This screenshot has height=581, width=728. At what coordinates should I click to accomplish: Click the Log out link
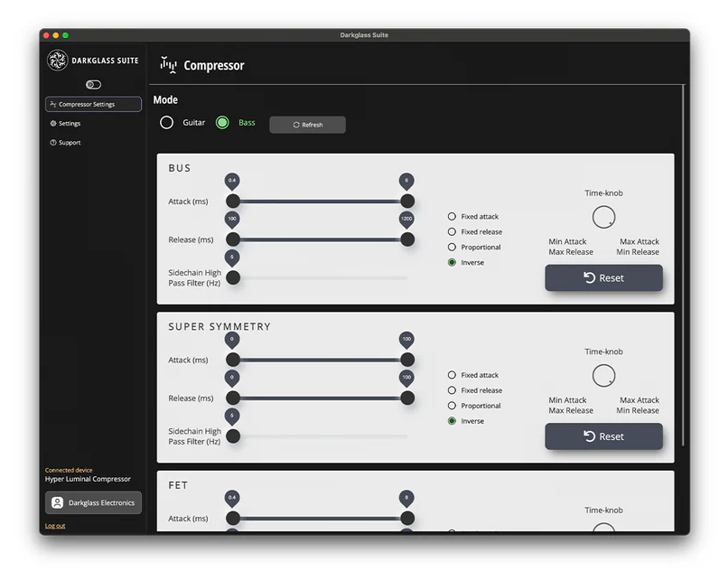point(55,526)
